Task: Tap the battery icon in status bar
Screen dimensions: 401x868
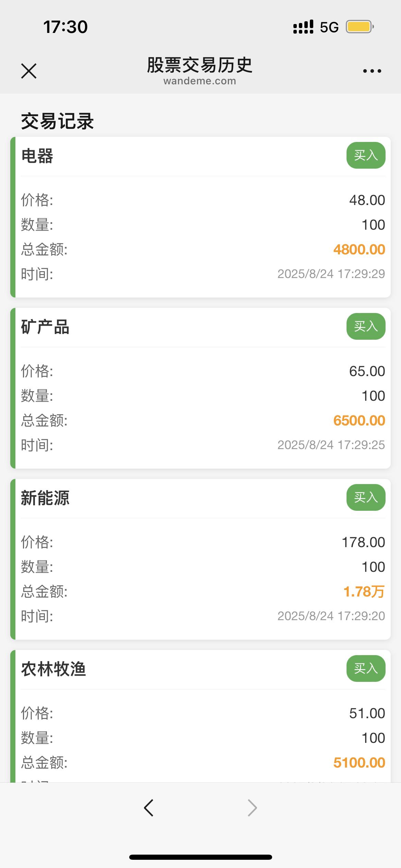Action: pyautogui.click(x=359, y=27)
